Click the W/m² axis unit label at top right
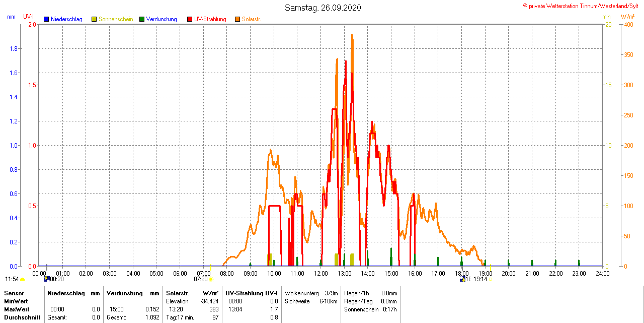 point(627,17)
